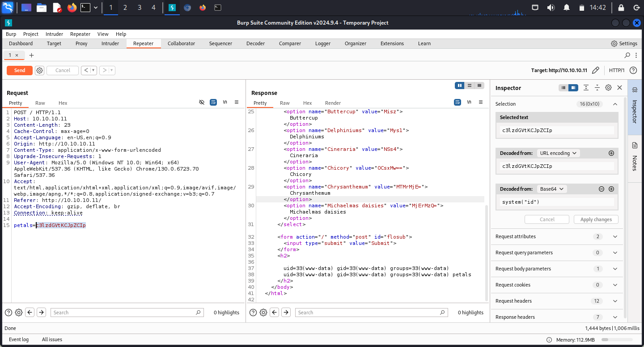This screenshot has height=347, width=644.
Task: Switch to workspace 3
Action: 139,8
